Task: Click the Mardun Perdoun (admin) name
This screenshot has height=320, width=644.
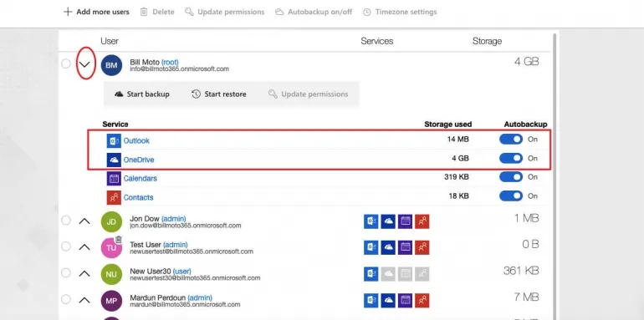Action: [171, 297]
